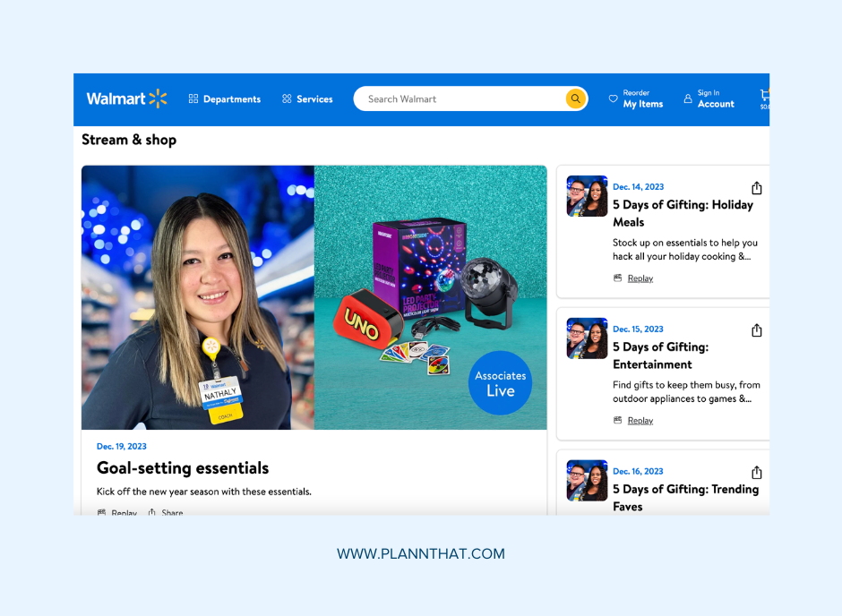This screenshot has height=616, width=842.
Task: Click the "Dec. 16, 2023" date
Action: pos(638,471)
